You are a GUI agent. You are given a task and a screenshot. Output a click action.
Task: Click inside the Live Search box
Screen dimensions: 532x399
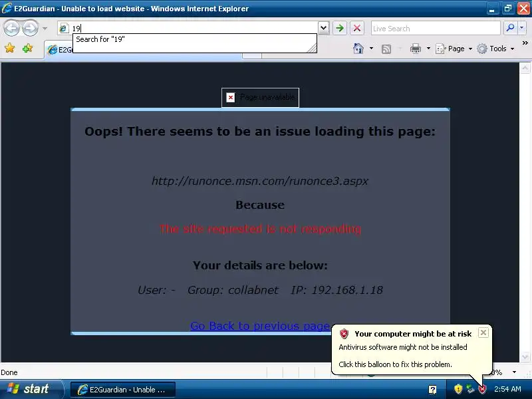tap(436, 29)
